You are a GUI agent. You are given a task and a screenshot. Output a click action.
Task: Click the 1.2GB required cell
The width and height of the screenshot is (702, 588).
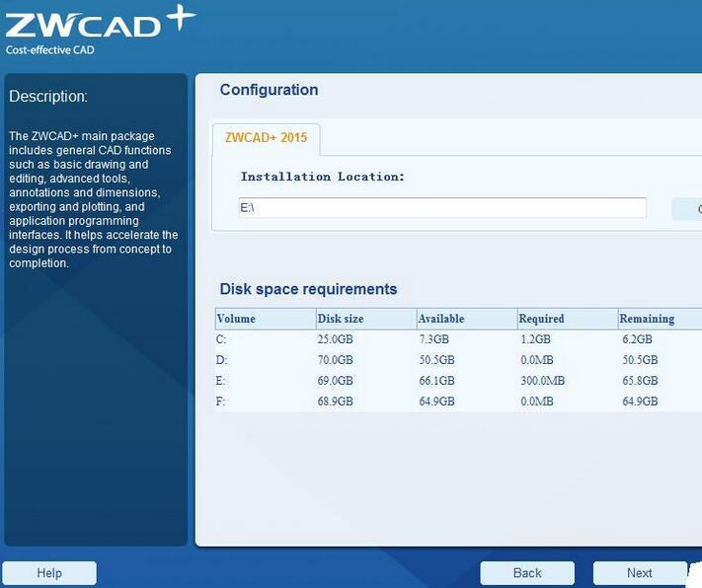535,339
